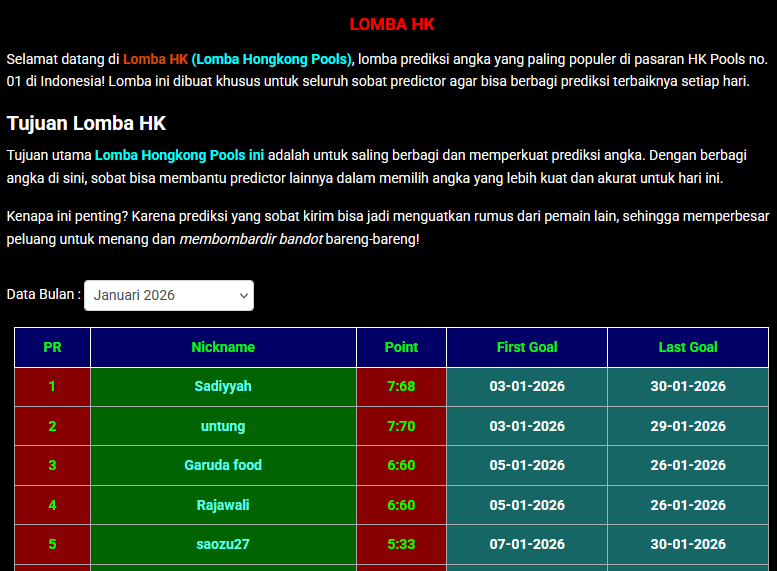Click the Tujuan Lomba HK heading
This screenshot has width=777, height=571.
tap(86, 123)
